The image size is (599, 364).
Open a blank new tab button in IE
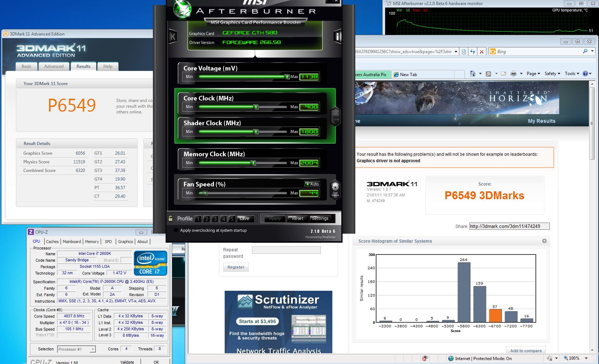click(x=459, y=75)
